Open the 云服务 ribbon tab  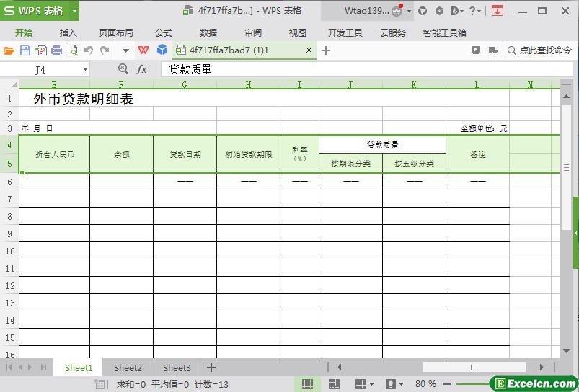(x=393, y=33)
